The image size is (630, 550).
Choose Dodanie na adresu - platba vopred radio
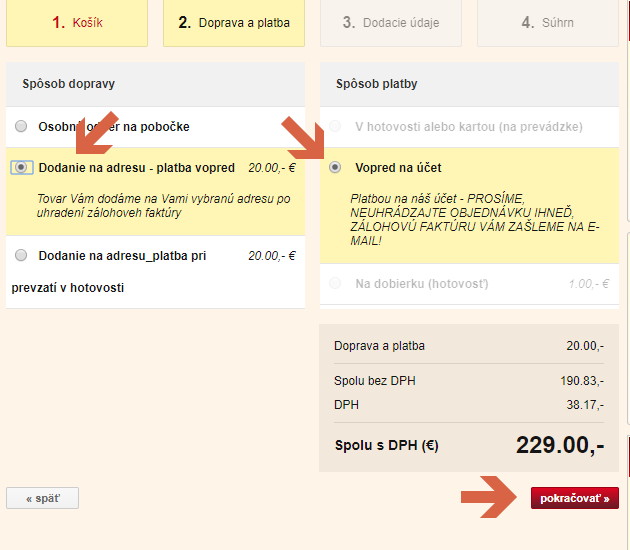tap(21, 168)
